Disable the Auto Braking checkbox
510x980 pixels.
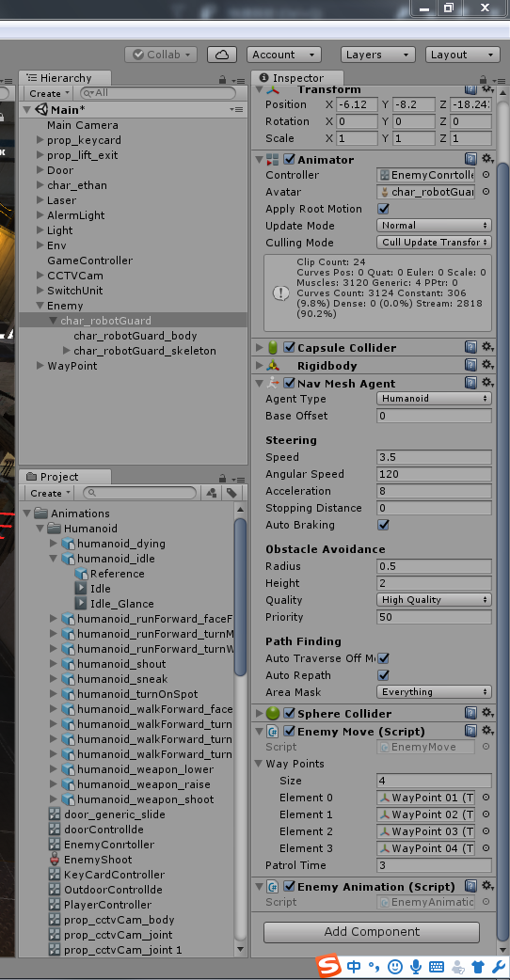point(384,525)
